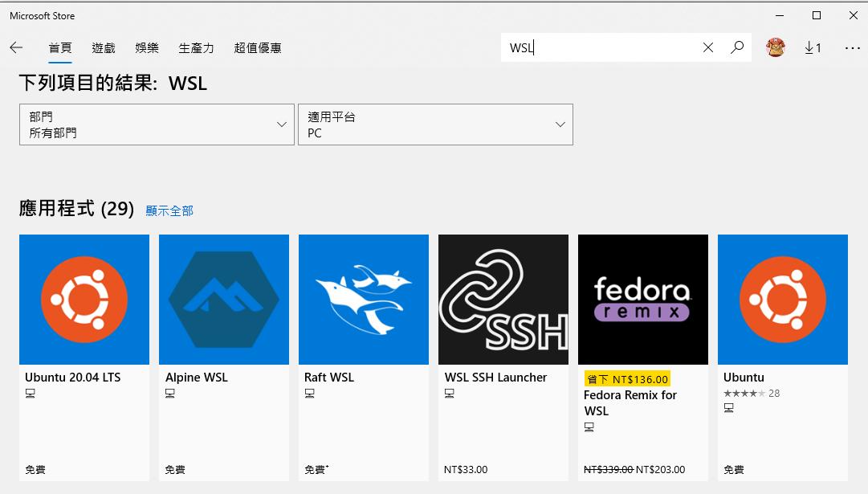Switch to the 超值優惠 tab
Viewport: 868px width, 494px height.
point(258,48)
